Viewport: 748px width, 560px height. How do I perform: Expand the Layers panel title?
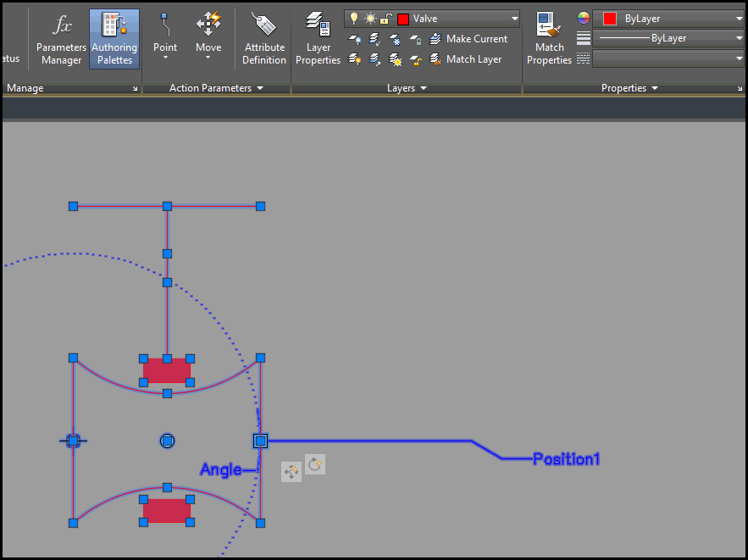coord(407,88)
